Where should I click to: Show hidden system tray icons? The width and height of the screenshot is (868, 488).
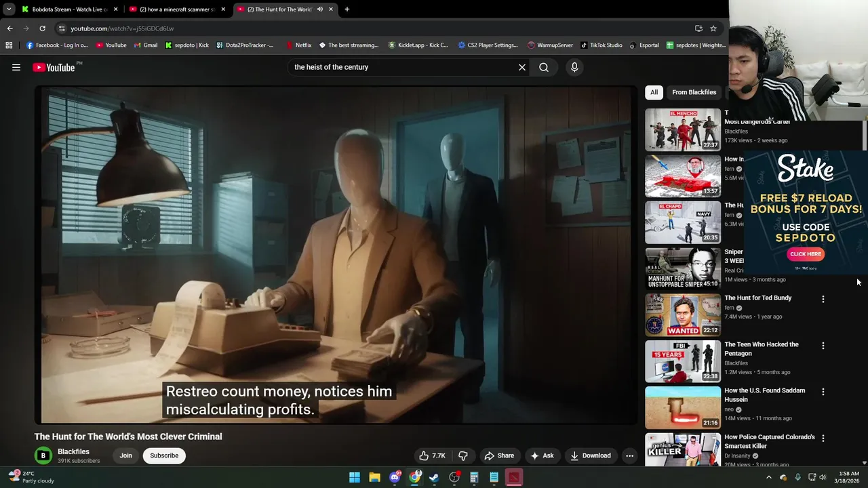[x=768, y=477]
